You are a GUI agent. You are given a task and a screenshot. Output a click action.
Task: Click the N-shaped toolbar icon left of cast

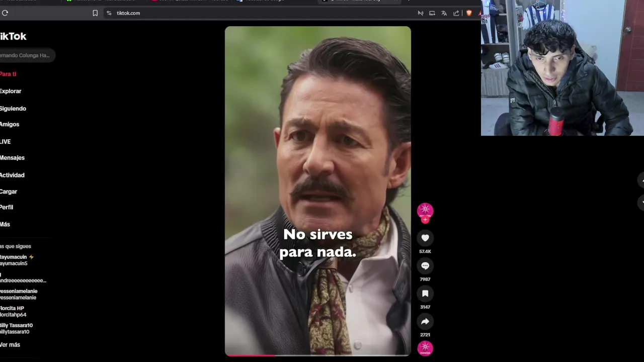coord(421,13)
